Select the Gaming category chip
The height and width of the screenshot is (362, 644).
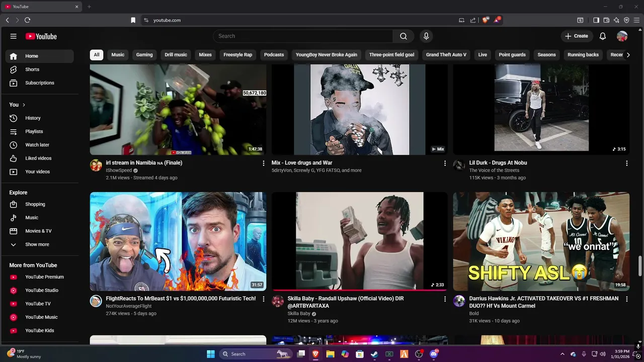coord(144,55)
